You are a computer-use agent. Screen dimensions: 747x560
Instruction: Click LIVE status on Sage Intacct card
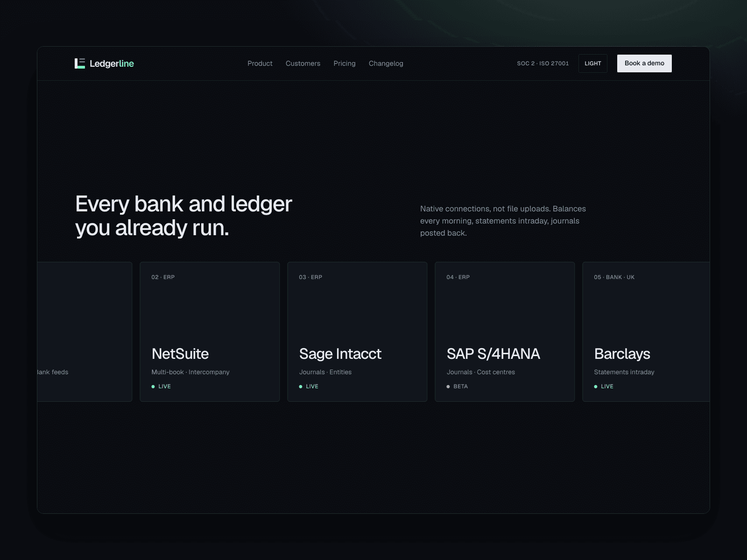(309, 386)
